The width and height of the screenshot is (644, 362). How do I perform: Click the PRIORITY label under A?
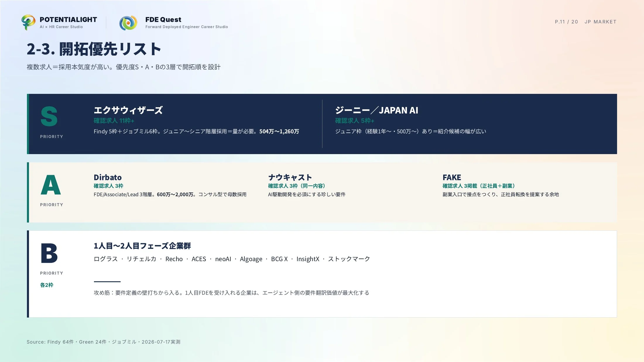click(52, 205)
